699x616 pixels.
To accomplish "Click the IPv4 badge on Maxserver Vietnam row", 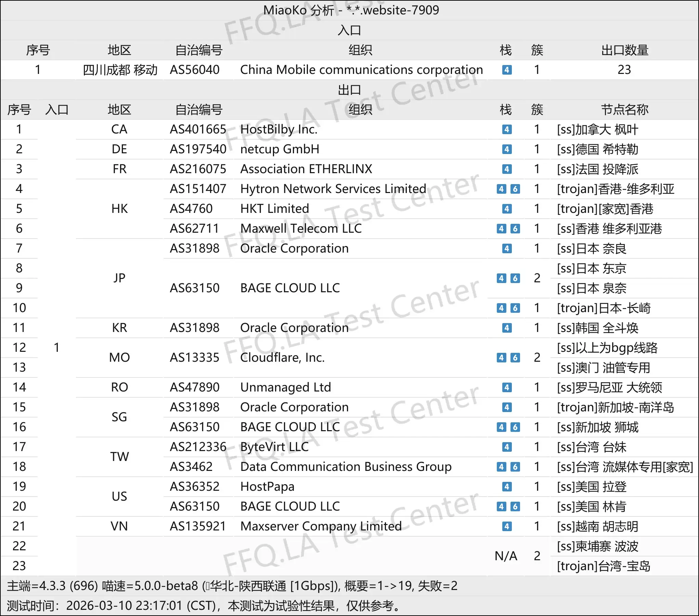I will (x=507, y=526).
